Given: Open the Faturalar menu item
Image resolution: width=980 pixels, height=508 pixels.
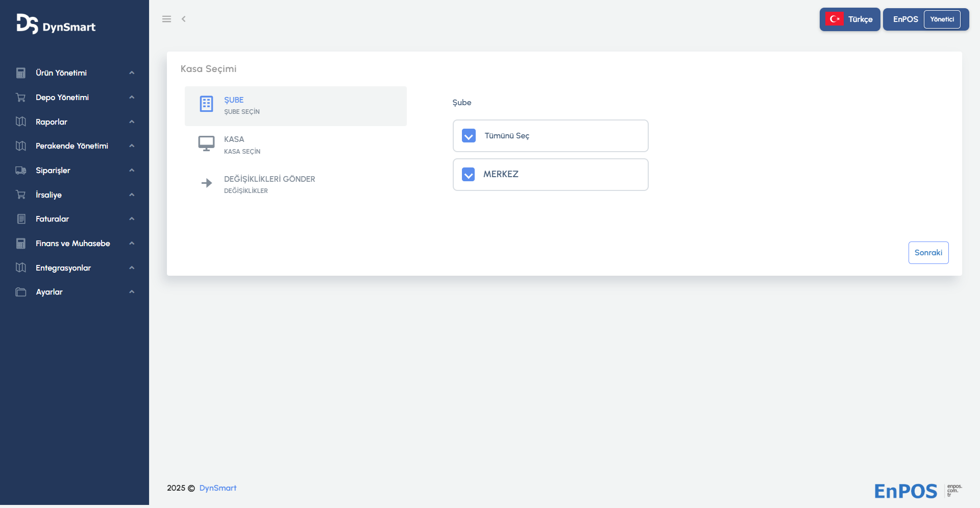Looking at the screenshot, I should point(52,219).
